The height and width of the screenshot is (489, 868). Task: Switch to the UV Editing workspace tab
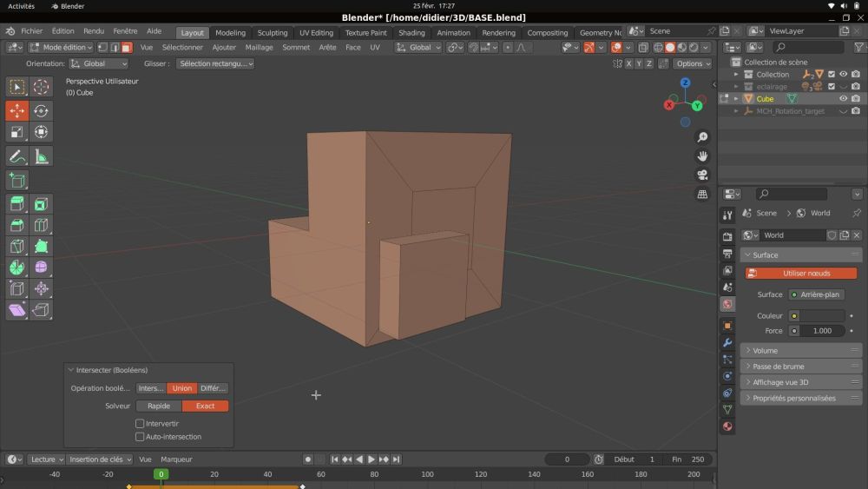tap(316, 33)
